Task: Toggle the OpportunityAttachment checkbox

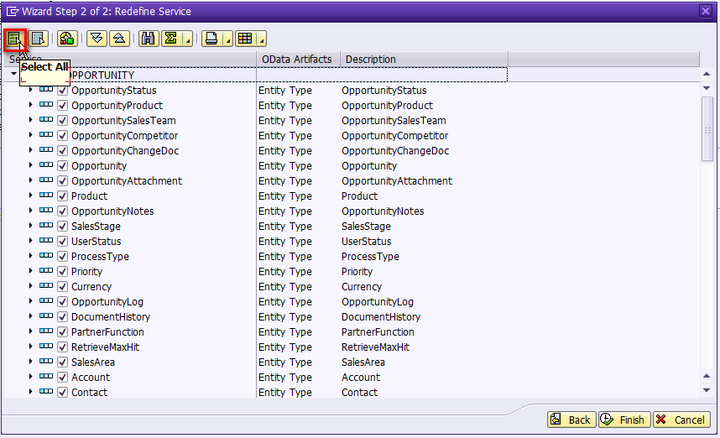Action: (62, 181)
